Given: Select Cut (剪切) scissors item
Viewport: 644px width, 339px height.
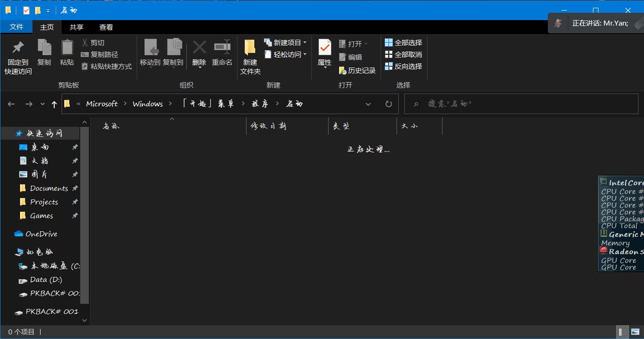Looking at the screenshot, I should [x=93, y=42].
